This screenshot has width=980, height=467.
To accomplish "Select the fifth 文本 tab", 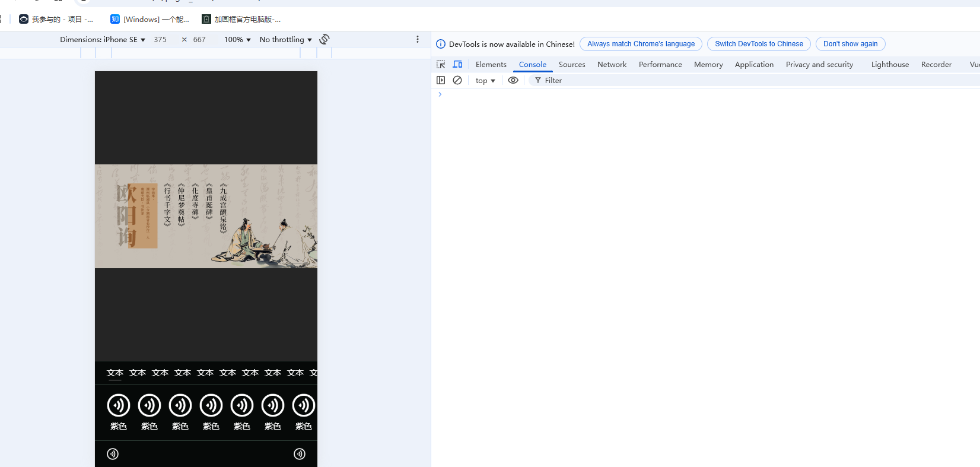I will pyautogui.click(x=205, y=373).
